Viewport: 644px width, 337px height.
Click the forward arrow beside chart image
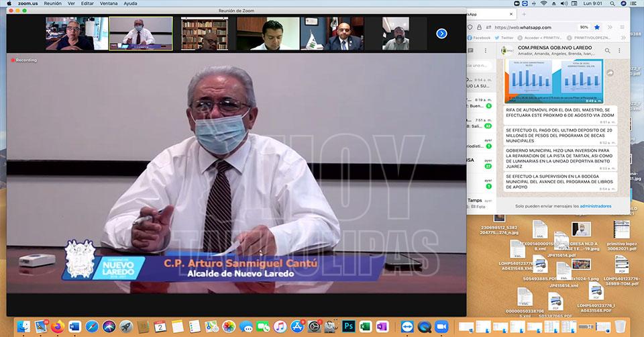(x=610, y=73)
